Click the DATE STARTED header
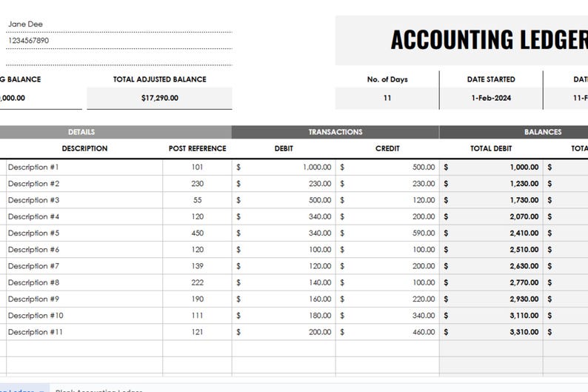 (x=491, y=79)
